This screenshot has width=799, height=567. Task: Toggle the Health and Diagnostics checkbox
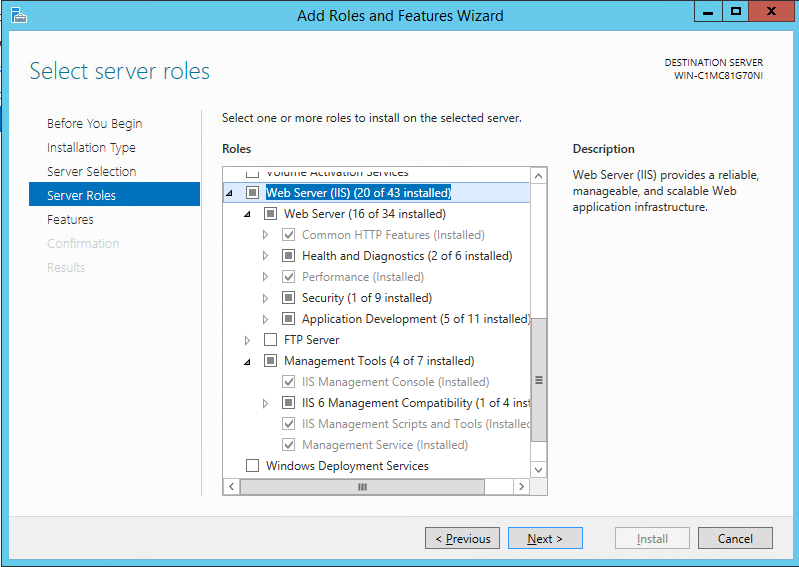click(x=288, y=255)
